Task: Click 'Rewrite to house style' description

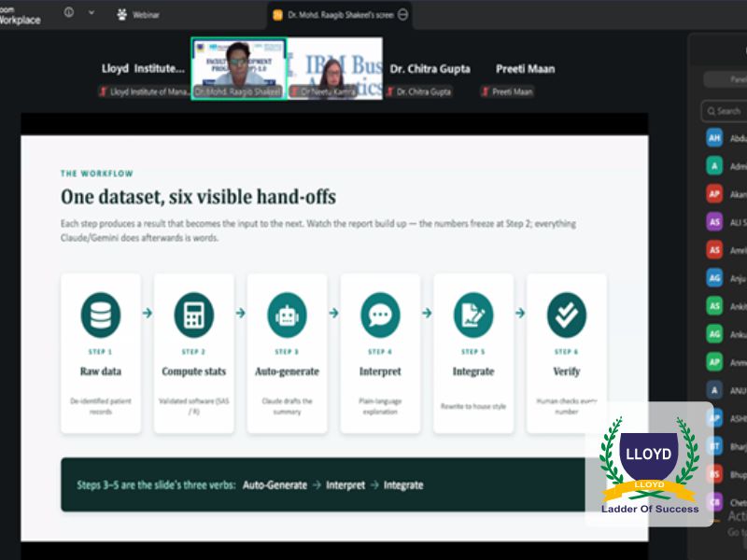Action: [x=473, y=406]
